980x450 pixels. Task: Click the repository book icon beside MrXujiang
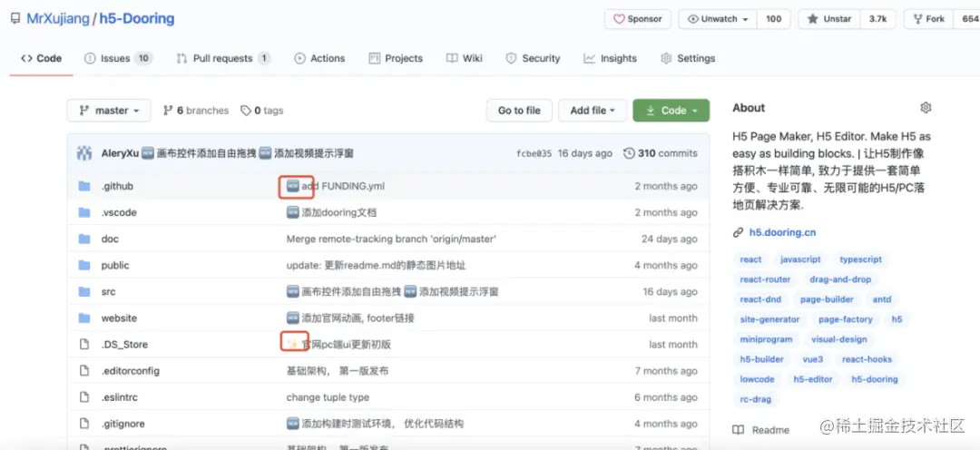point(15,19)
